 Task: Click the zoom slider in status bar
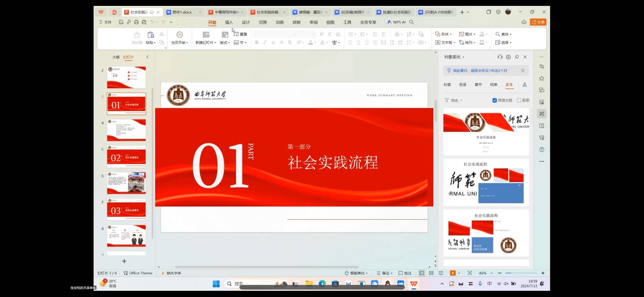(x=521, y=273)
